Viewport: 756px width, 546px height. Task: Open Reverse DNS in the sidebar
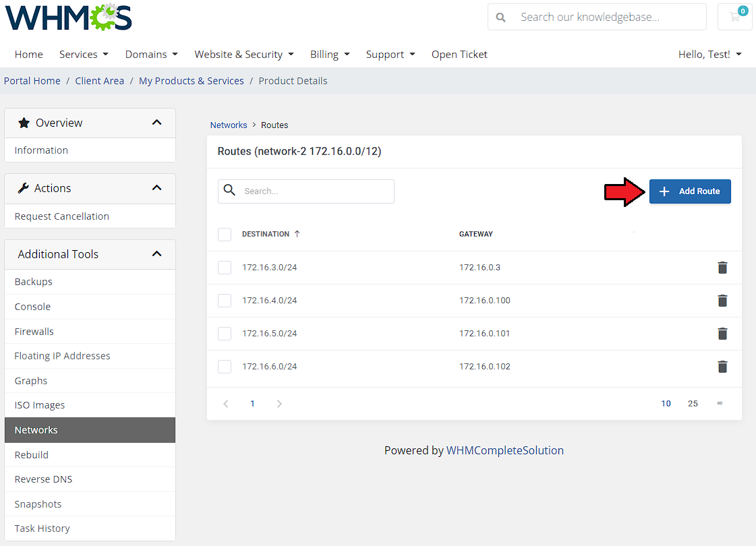pos(90,479)
